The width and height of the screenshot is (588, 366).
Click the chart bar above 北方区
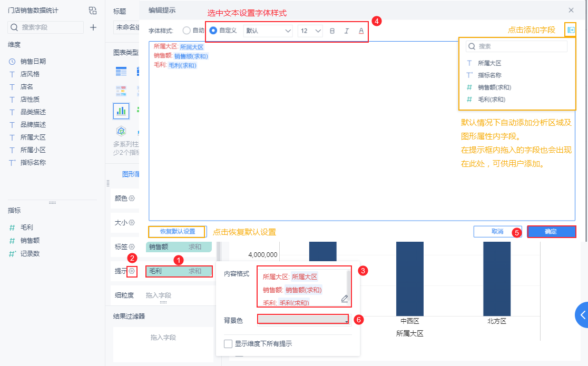coord(496,279)
